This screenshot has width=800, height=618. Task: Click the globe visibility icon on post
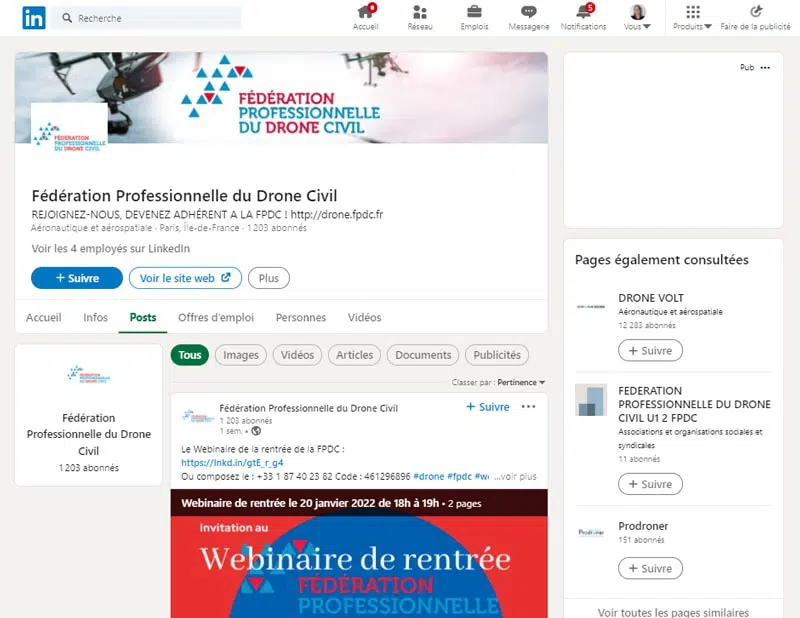256,431
